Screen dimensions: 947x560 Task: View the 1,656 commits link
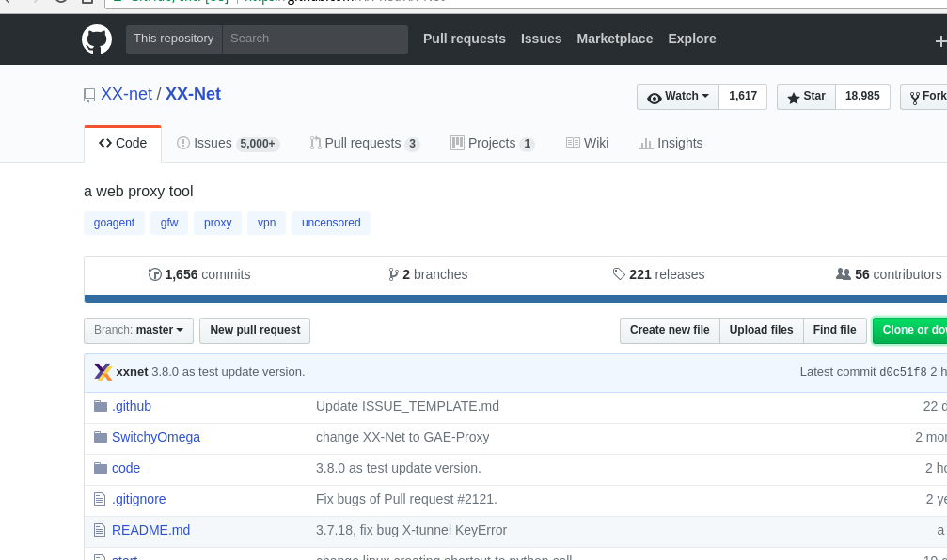point(199,274)
